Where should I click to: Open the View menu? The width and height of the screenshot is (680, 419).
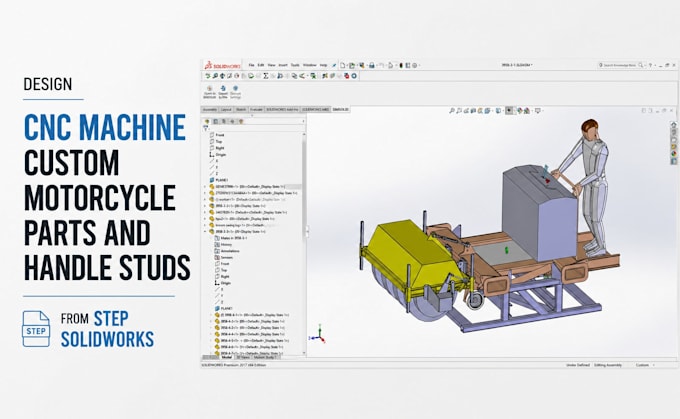[271, 65]
